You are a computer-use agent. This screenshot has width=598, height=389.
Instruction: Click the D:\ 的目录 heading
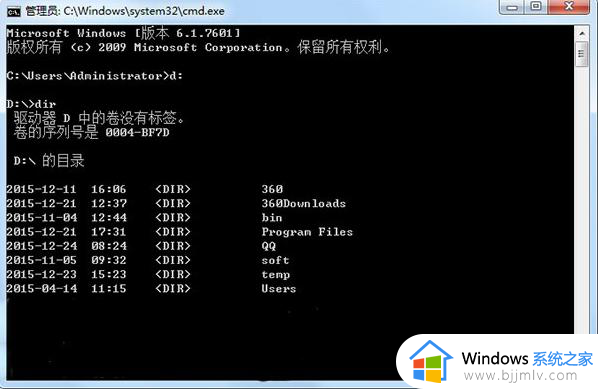[49, 161]
